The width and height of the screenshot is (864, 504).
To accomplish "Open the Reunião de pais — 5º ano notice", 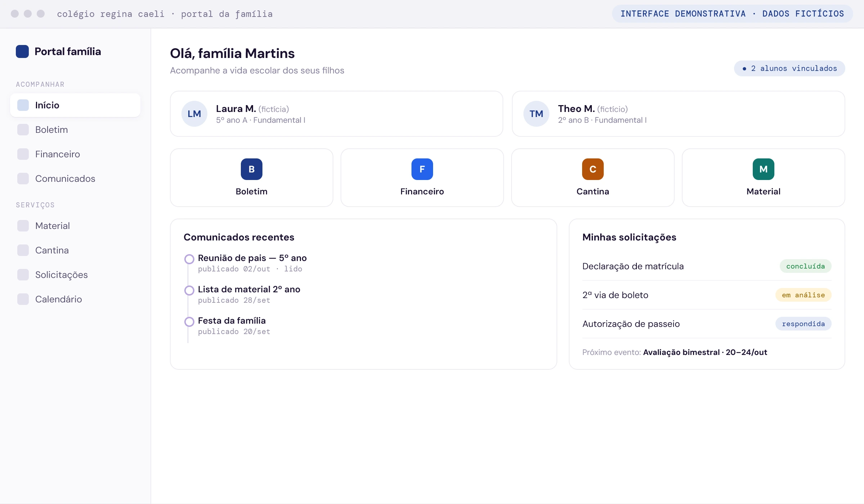I will click(x=252, y=258).
